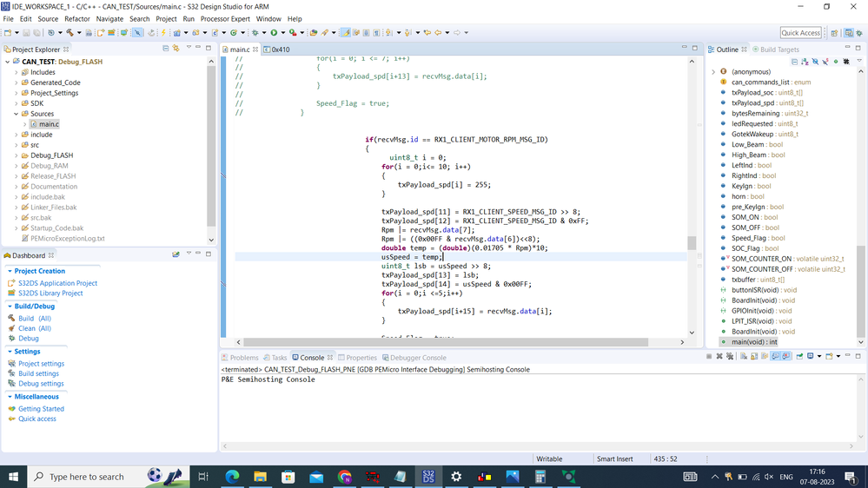Screen dimensions: 868x488
Task: Open Display Selected Console dropdown arrow
Action: (819, 356)
